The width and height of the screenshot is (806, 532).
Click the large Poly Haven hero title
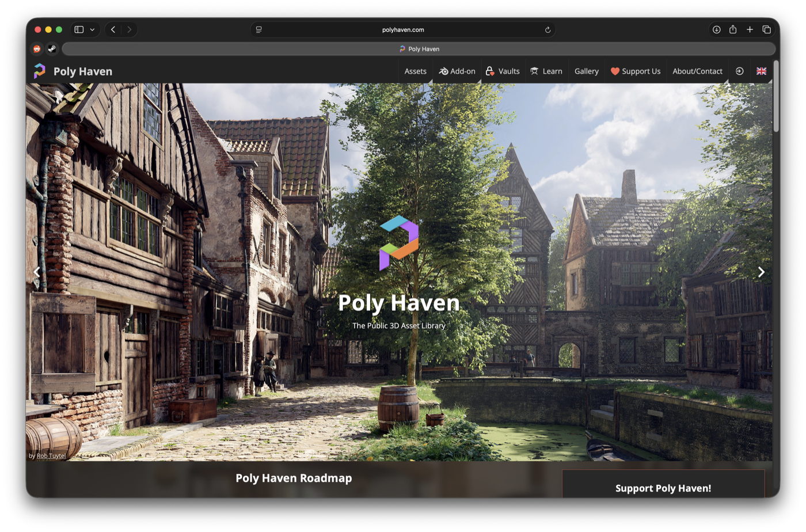pyautogui.click(x=399, y=303)
